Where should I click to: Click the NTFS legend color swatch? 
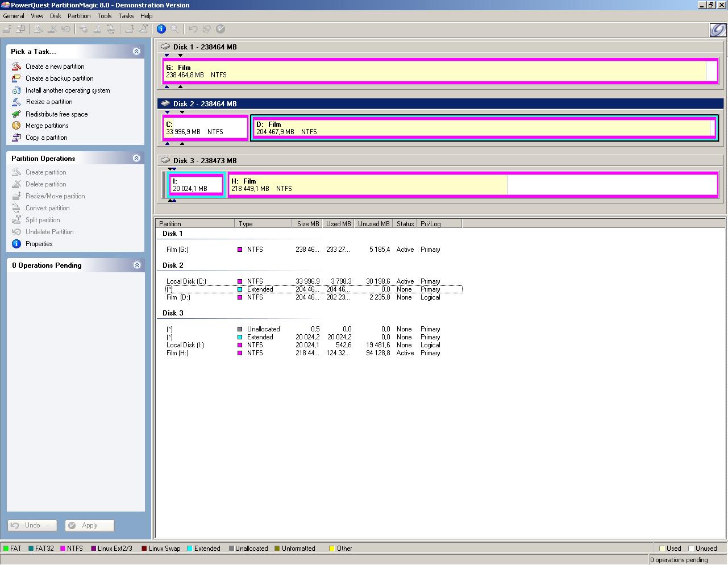(x=63, y=549)
